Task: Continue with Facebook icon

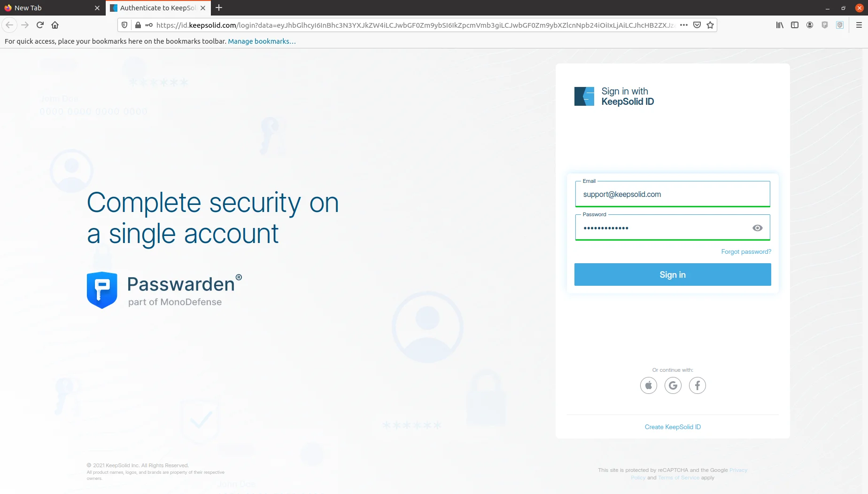Action: pos(697,385)
